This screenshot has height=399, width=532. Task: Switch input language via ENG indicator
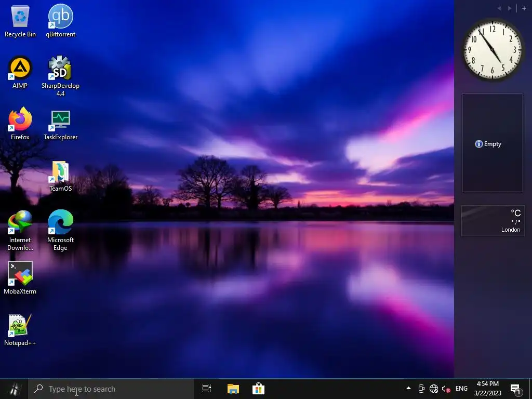[x=461, y=389]
